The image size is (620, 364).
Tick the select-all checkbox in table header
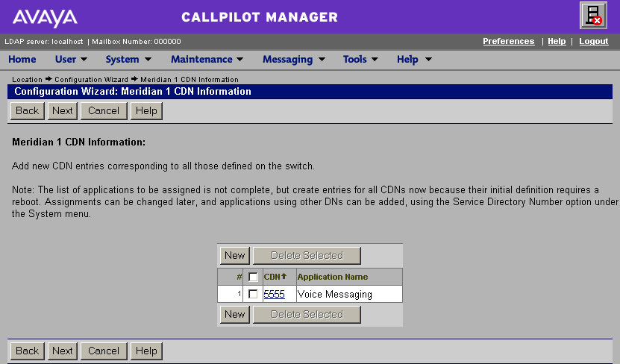(x=253, y=277)
